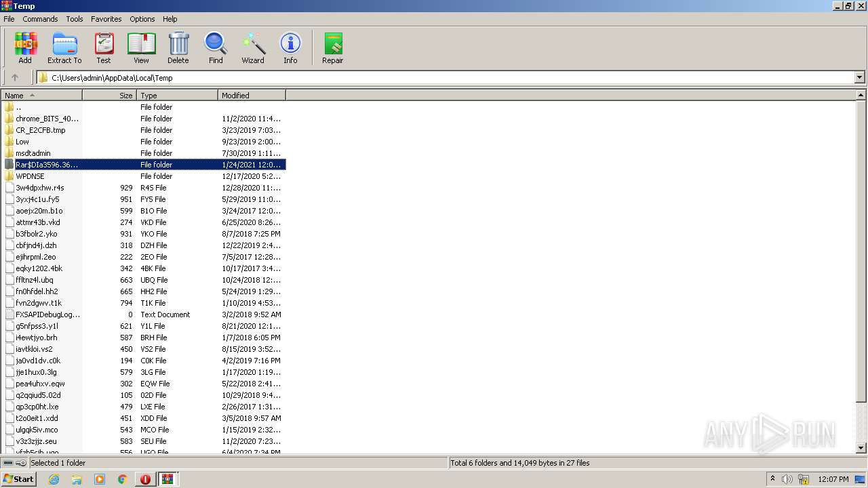Click the Add archive toolbar icon

[x=25, y=48]
